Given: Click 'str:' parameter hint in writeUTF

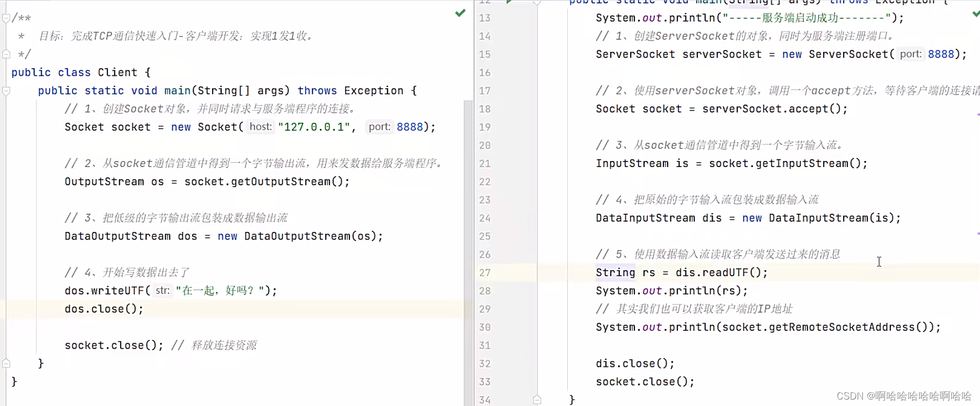Looking at the screenshot, I should [163, 291].
